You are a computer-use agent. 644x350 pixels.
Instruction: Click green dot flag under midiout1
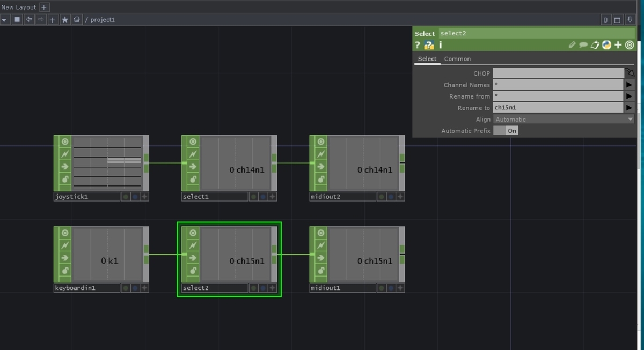click(x=382, y=288)
